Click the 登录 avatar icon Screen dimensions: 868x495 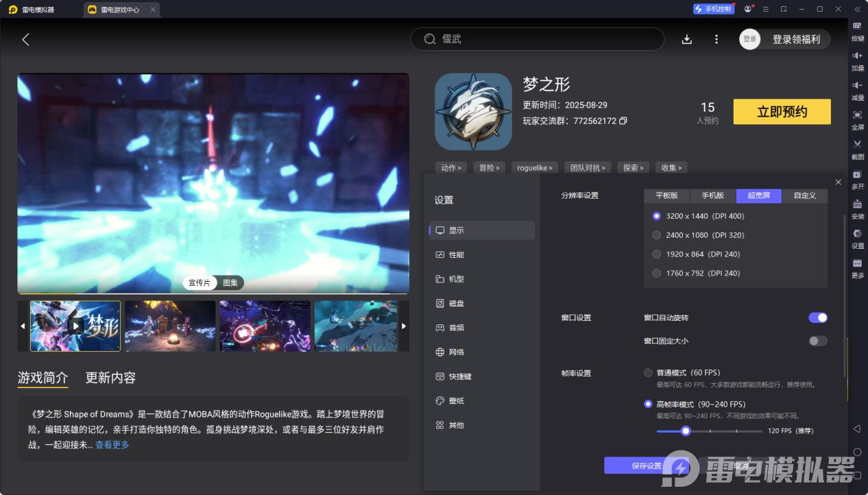tap(750, 39)
